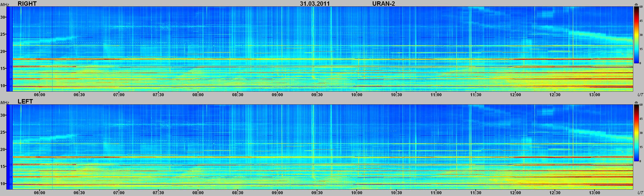
Task: Click the MHz axis label of RIGHT panel
Action: (4, 5)
